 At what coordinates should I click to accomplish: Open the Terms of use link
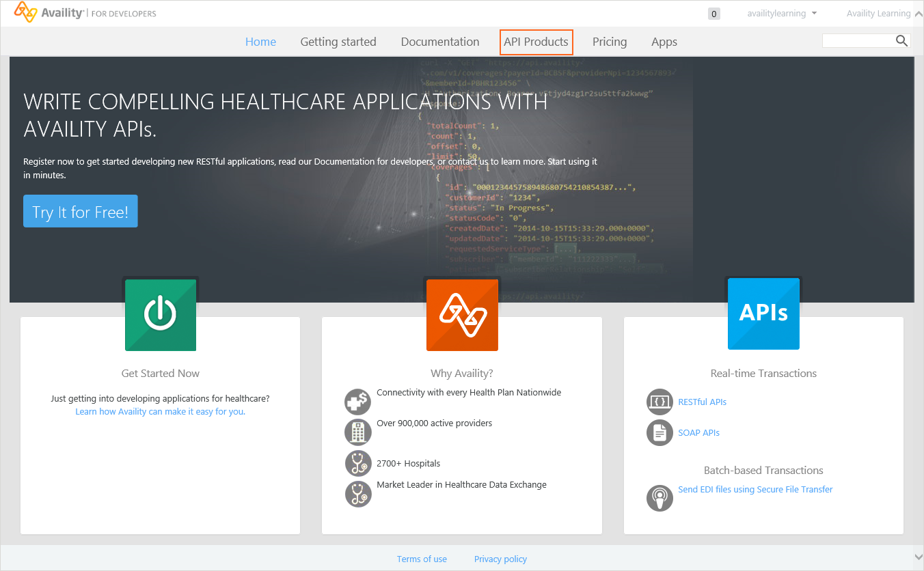pos(422,559)
